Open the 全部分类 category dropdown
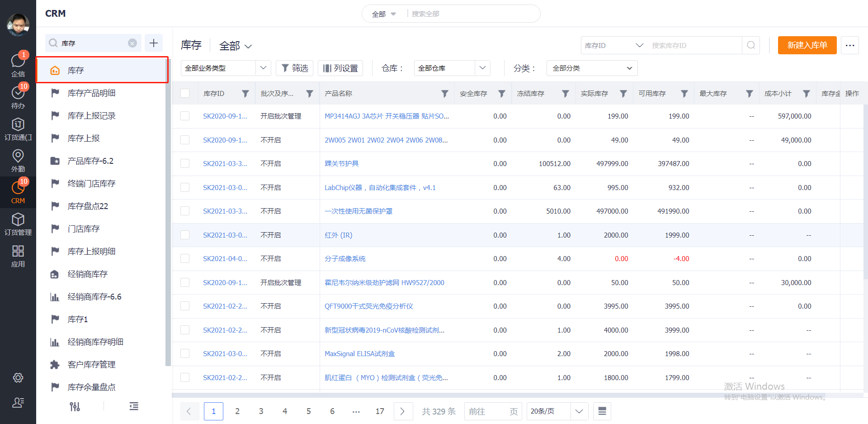This screenshot has width=868, height=424. [x=592, y=68]
